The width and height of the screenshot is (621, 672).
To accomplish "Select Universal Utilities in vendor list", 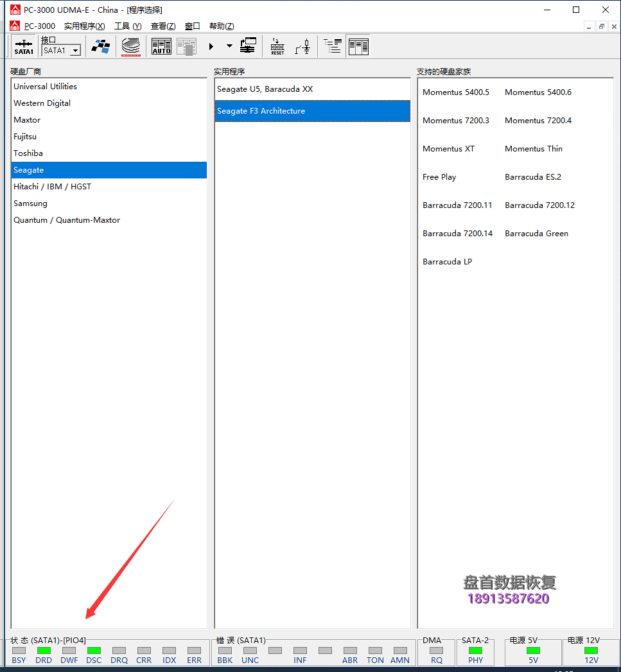I will coord(109,87).
